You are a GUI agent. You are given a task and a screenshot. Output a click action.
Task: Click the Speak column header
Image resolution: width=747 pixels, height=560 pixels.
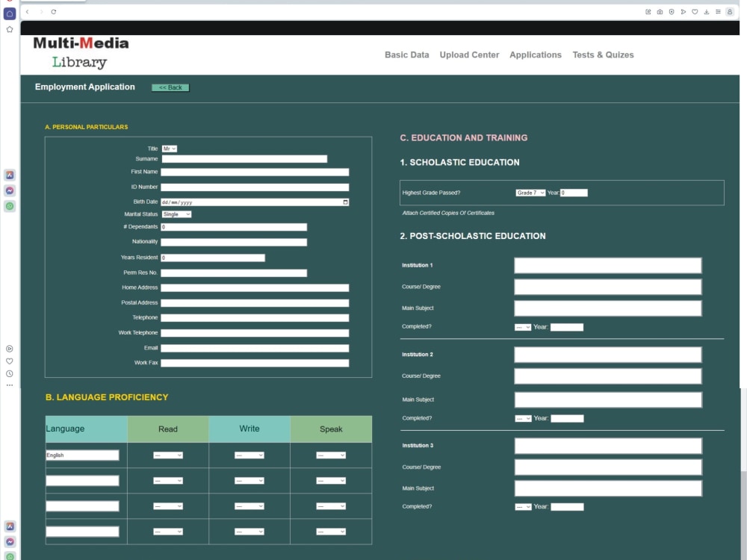pos(331,429)
